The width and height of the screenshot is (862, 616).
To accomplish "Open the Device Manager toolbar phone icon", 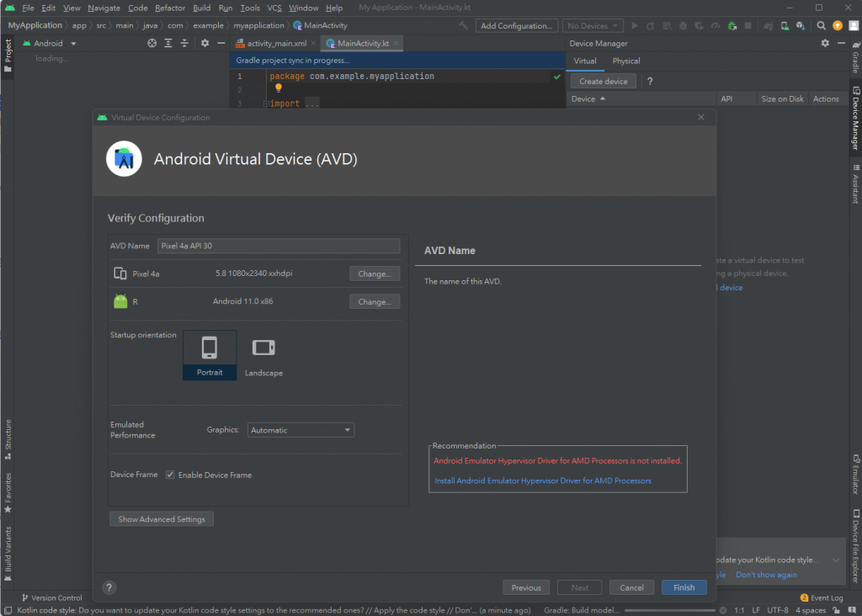I will coord(785,26).
